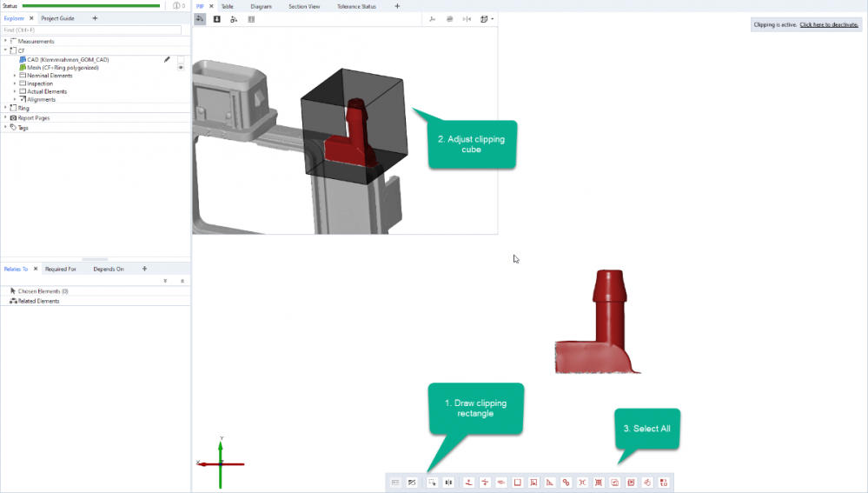Switch to the Section View tab
Image resolution: width=868 pixels, height=493 pixels.
coord(304,6)
